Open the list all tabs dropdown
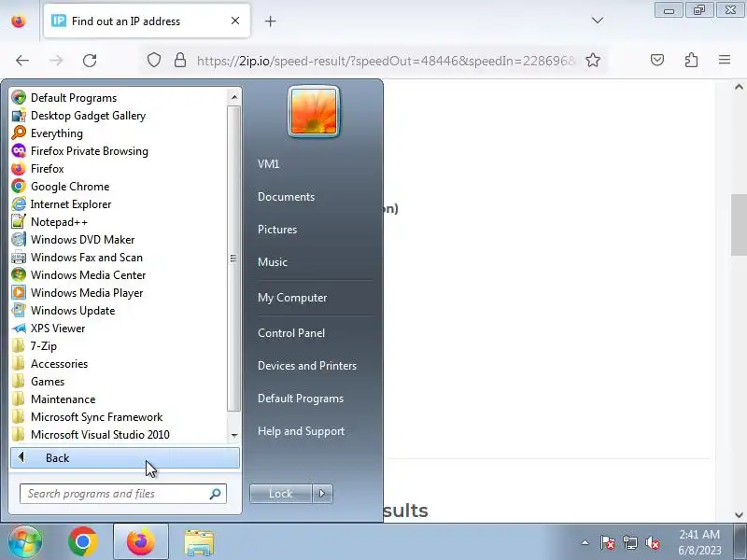747x560 pixels. click(x=598, y=21)
